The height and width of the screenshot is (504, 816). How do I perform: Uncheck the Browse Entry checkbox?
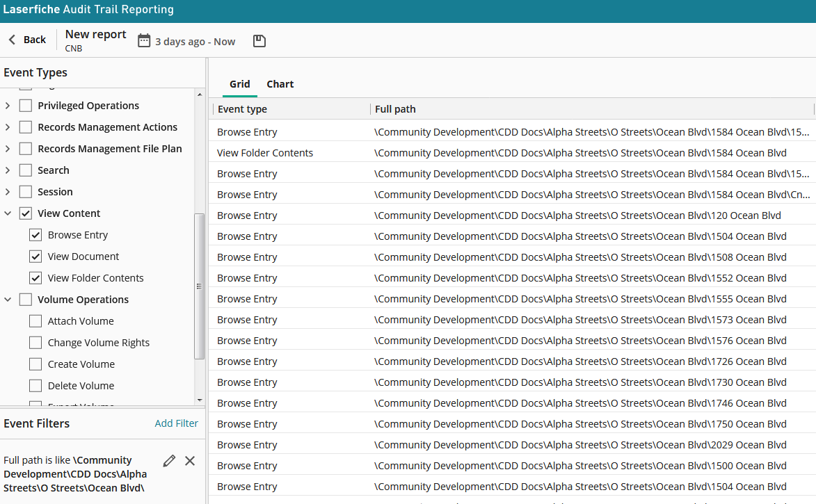pyautogui.click(x=35, y=235)
